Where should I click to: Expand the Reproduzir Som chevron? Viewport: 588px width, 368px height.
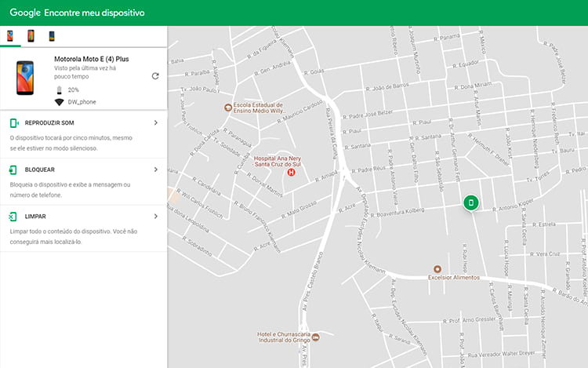[156, 122]
